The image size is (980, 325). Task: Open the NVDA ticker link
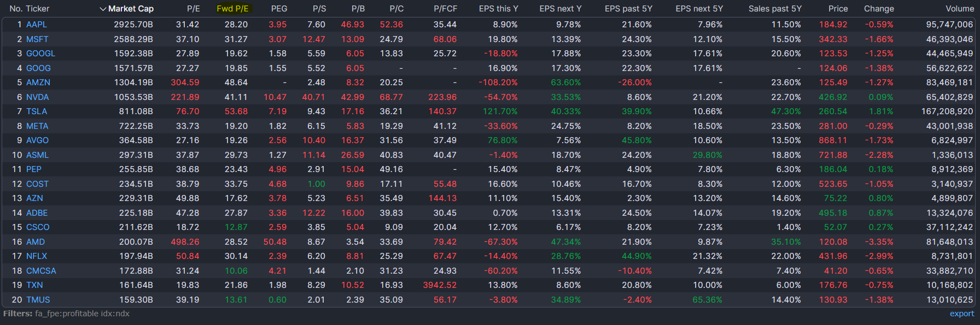pos(38,97)
